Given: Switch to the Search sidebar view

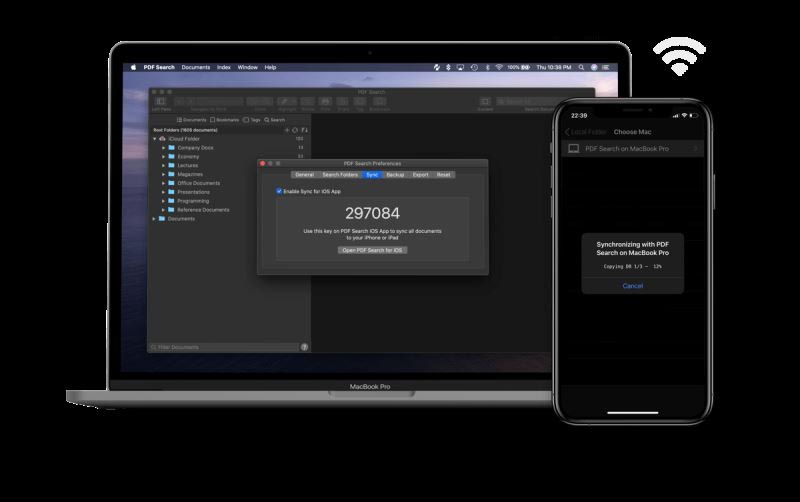Looking at the screenshot, I should click(x=274, y=120).
